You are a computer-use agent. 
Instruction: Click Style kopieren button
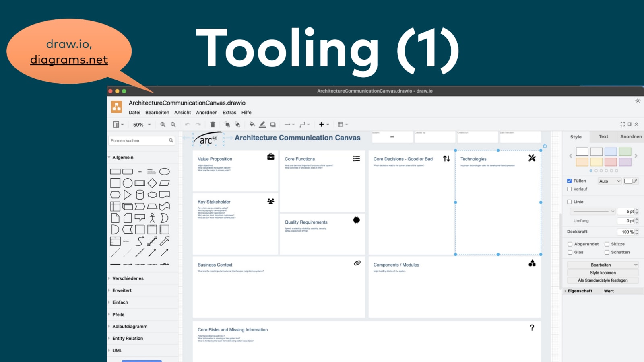603,273
